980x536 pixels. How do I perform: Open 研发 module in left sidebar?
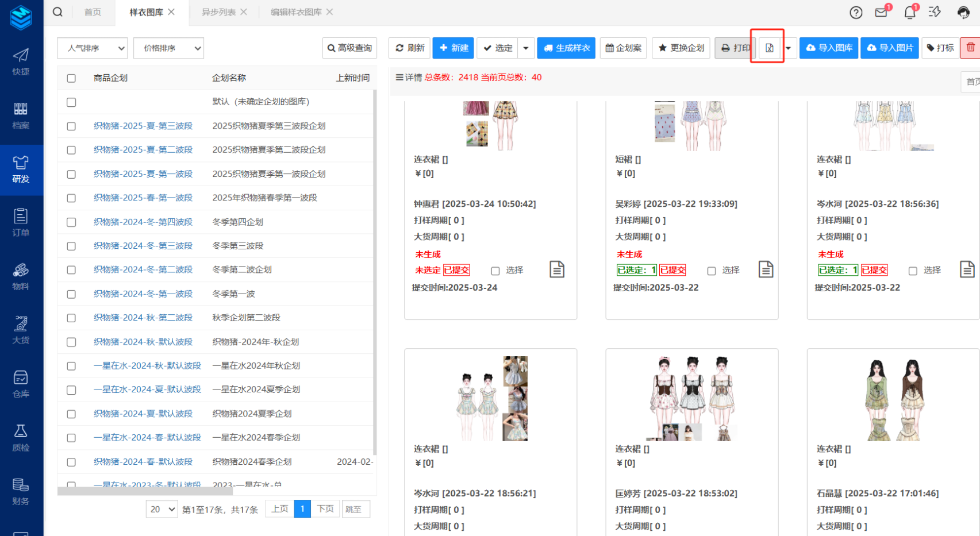(x=21, y=169)
